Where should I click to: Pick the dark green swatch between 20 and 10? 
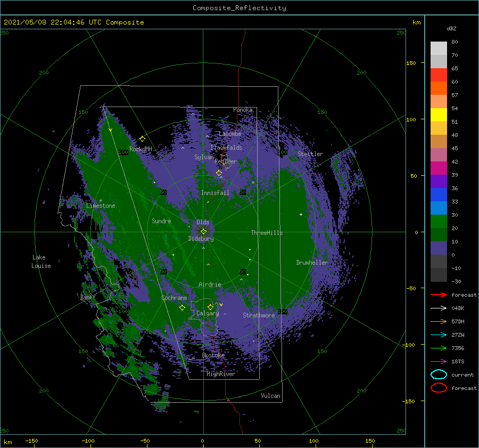pyautogui.click(x=439, y=234)
